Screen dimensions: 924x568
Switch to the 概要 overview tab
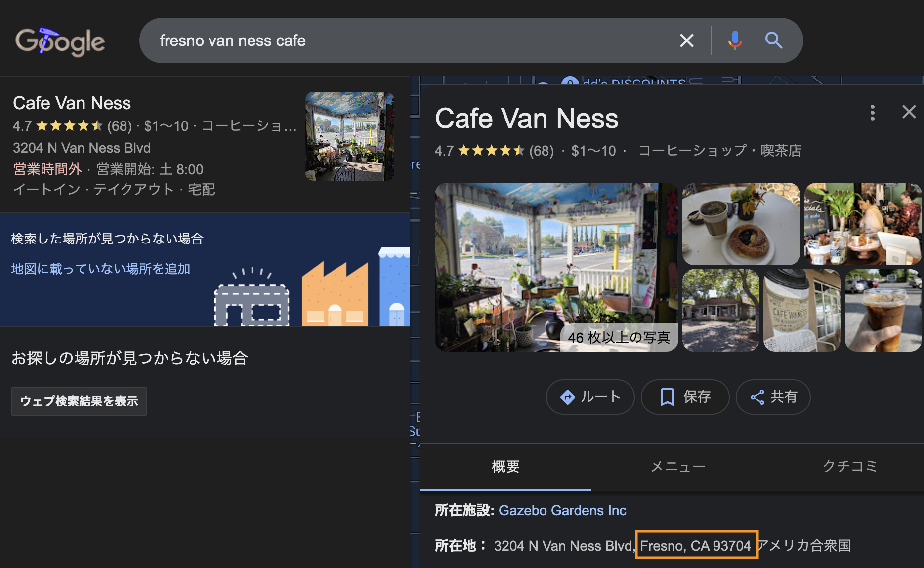point(505,467)
